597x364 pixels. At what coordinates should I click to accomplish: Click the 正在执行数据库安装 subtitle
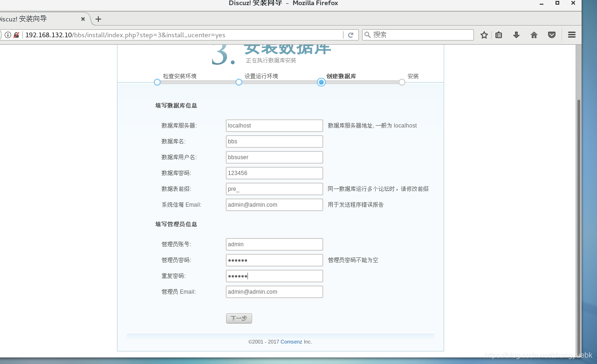[271, 61]
